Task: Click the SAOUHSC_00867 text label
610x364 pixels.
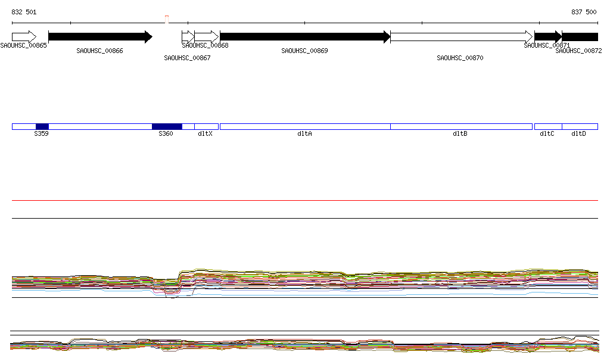Action: [187, 58]
